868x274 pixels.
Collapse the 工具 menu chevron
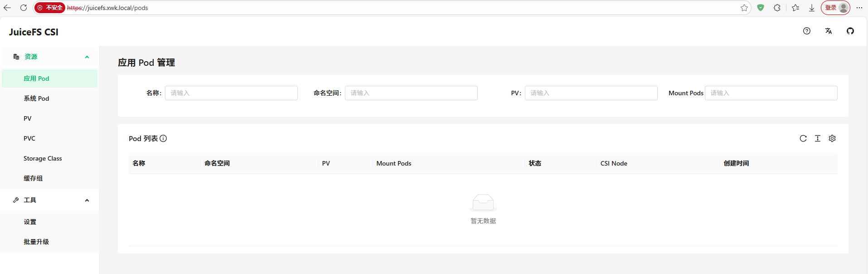[87, 201]
